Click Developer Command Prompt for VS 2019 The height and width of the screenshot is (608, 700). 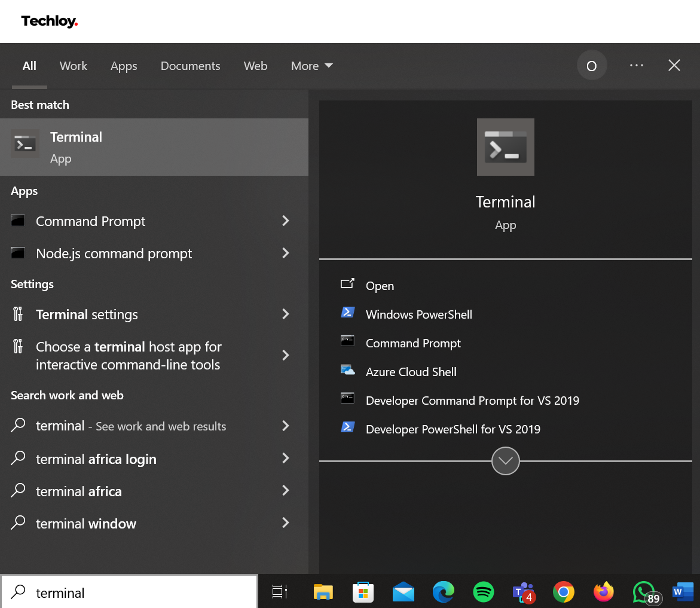point(472,401)
